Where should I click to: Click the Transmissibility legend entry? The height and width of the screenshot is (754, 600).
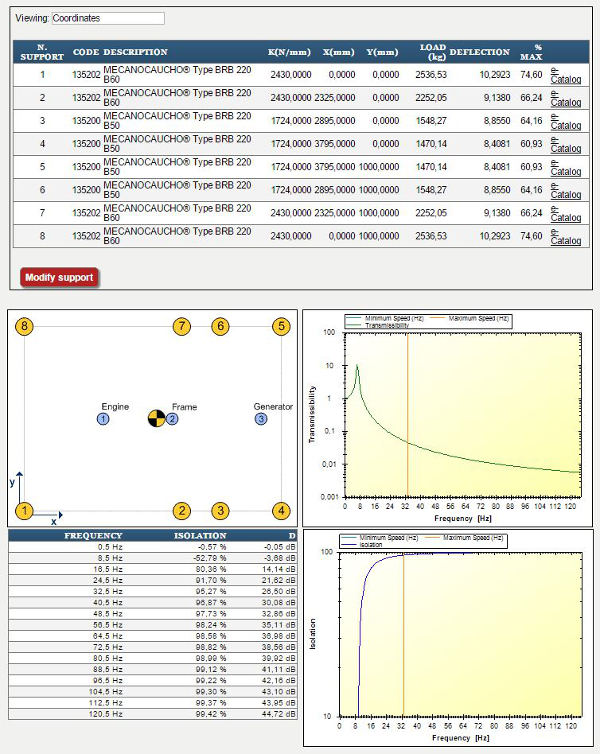click(x=378, y=326)
